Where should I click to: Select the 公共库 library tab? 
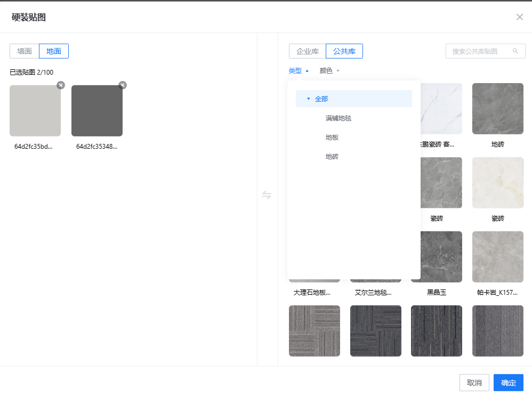click(x=344, y=51)
